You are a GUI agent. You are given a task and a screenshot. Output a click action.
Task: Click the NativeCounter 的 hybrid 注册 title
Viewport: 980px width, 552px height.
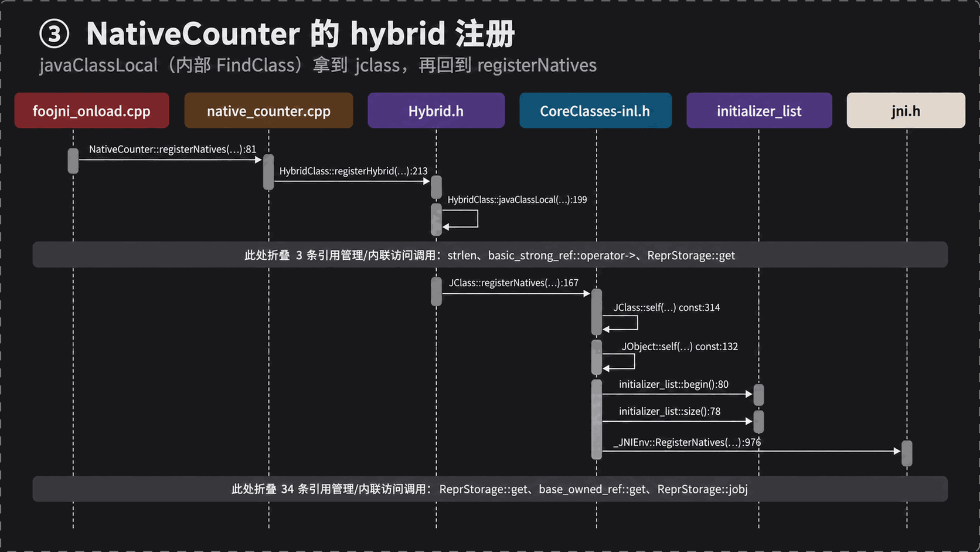coord(301,34)
